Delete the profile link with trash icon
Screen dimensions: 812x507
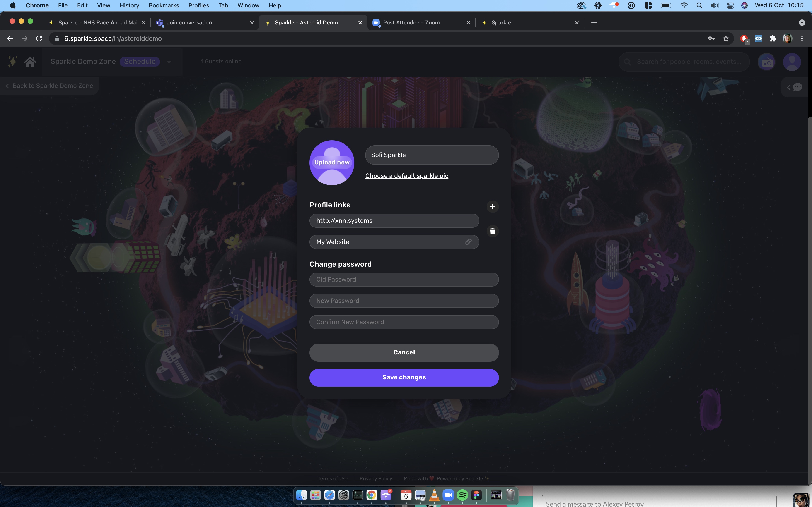(492, 231)
